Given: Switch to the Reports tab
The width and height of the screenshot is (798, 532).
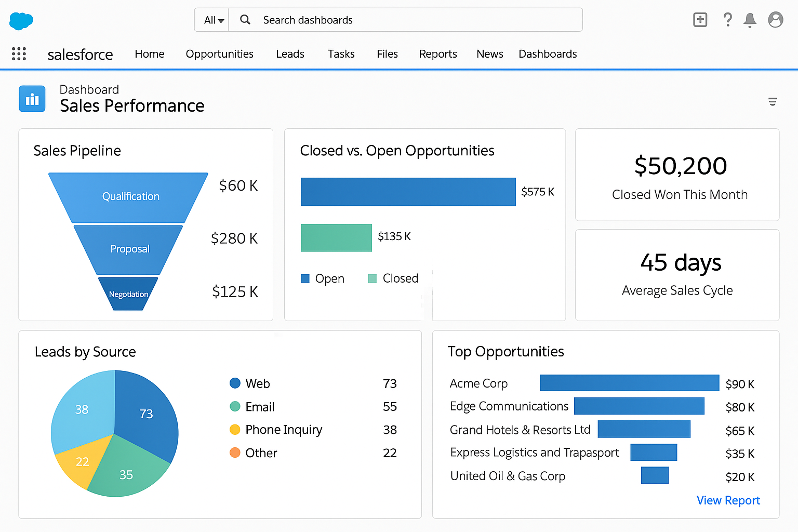Looking at the screenshot, I should pos(438,54).
